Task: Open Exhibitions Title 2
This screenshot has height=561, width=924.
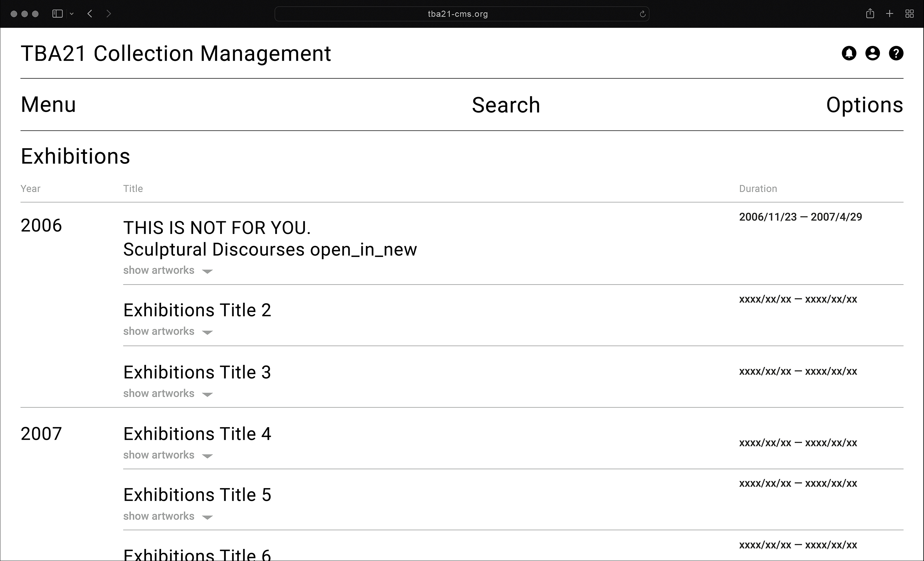Action: (197, 310)
